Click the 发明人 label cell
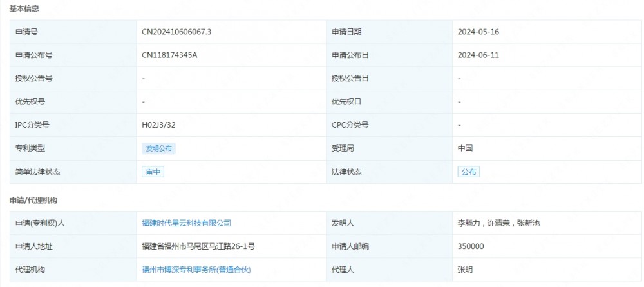 390,223
